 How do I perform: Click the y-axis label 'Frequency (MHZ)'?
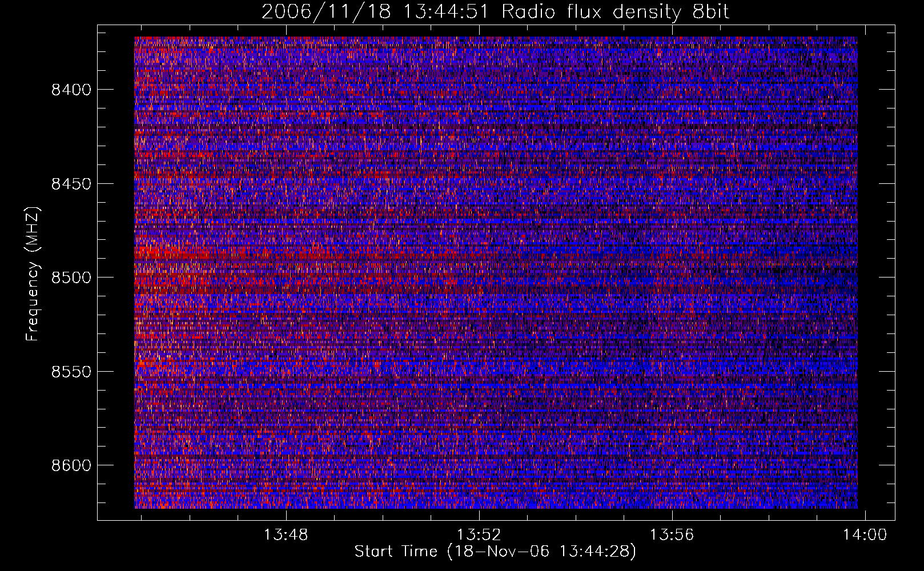click(x=33, y=274)
